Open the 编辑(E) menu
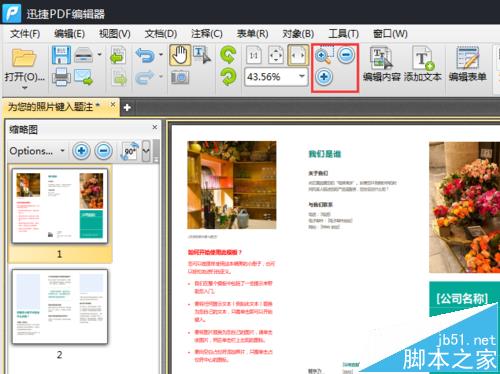The width and height of the screenshot is (500, 374). tap(69, 34)
